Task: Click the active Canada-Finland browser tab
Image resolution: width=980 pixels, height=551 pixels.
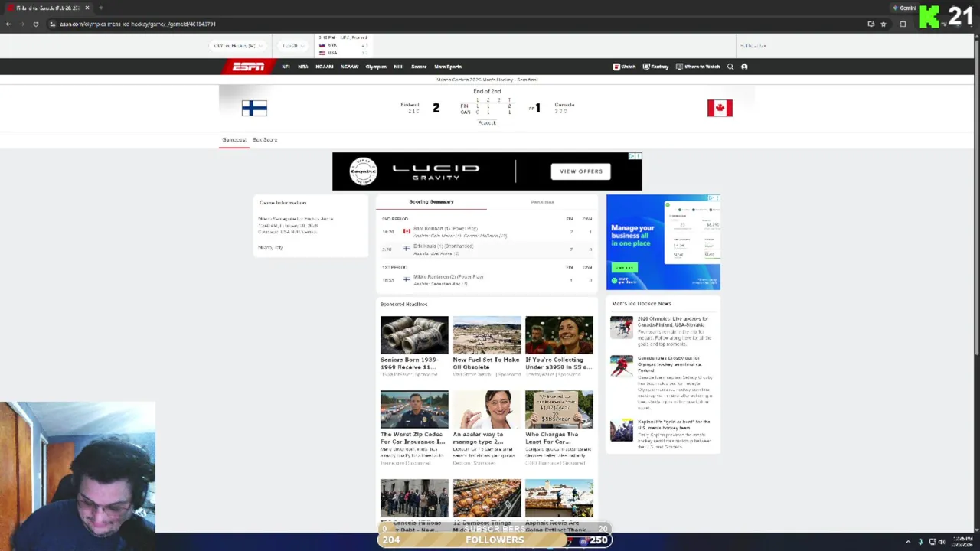Action: click(x=47, y=8)
